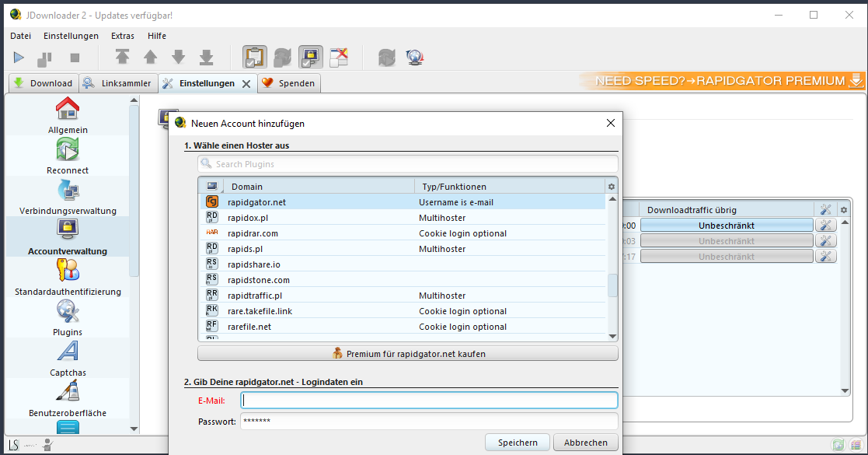This screenshot has width=868, height=455.
Task: Select Accountverwaltung in the sidebar
Action: pos(68,236)
